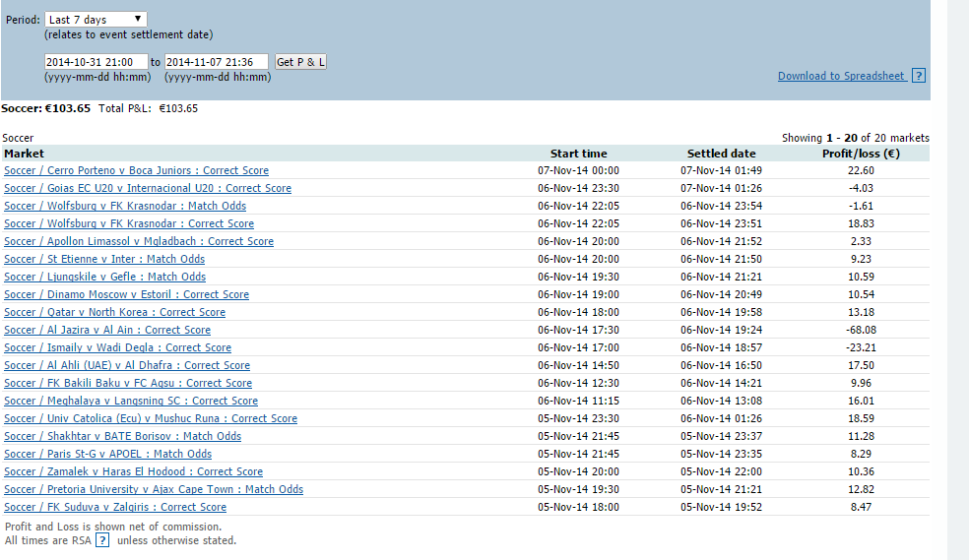
Task: Open the Period dropdown showing Last 7 days
Action: tap(96, 19)
